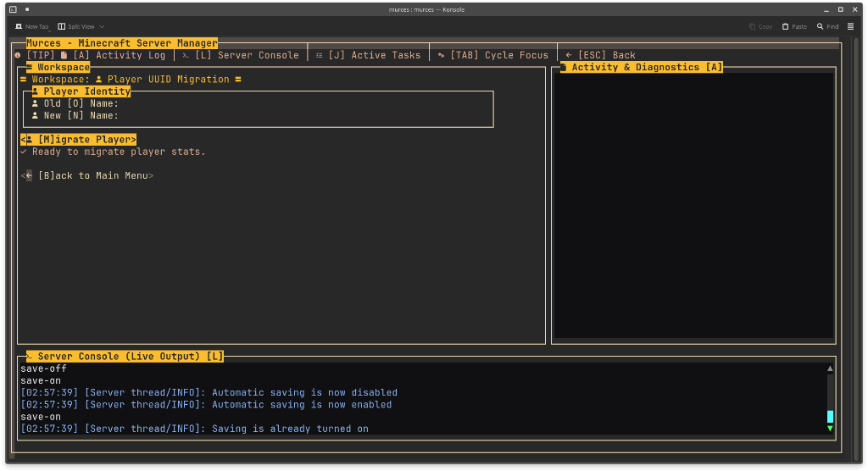Click the Player Identity person icon
Viewport: 868px width, 471px height.
(35, 91)
